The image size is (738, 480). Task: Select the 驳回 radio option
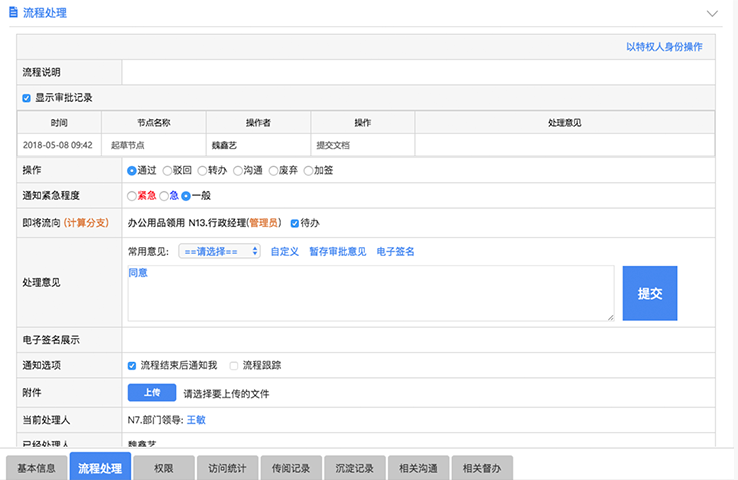167,170
